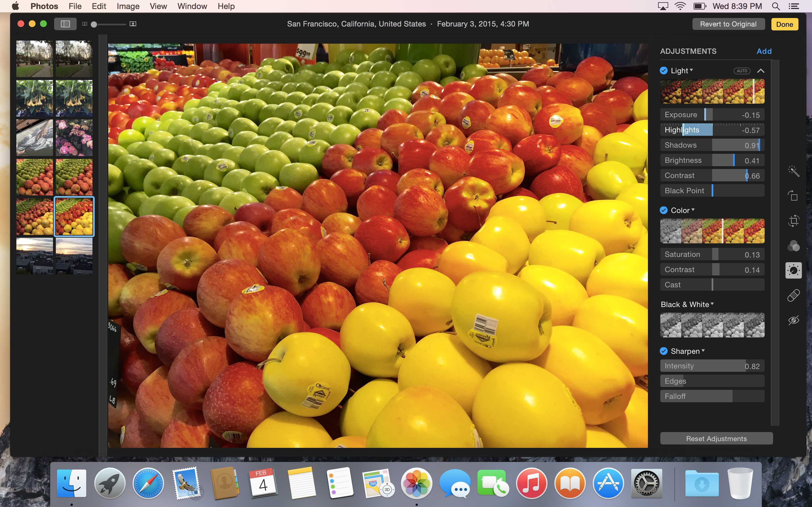Click Revert to Original button

(x=728, y=24)
